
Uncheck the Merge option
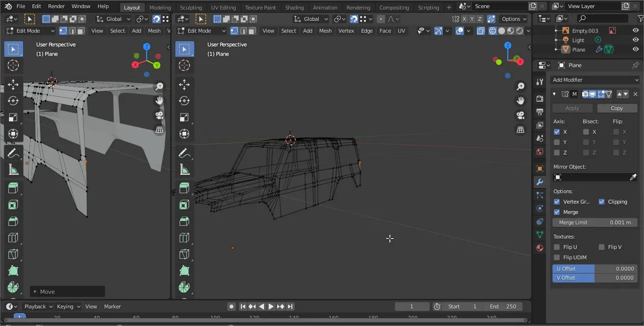point(557,212)
